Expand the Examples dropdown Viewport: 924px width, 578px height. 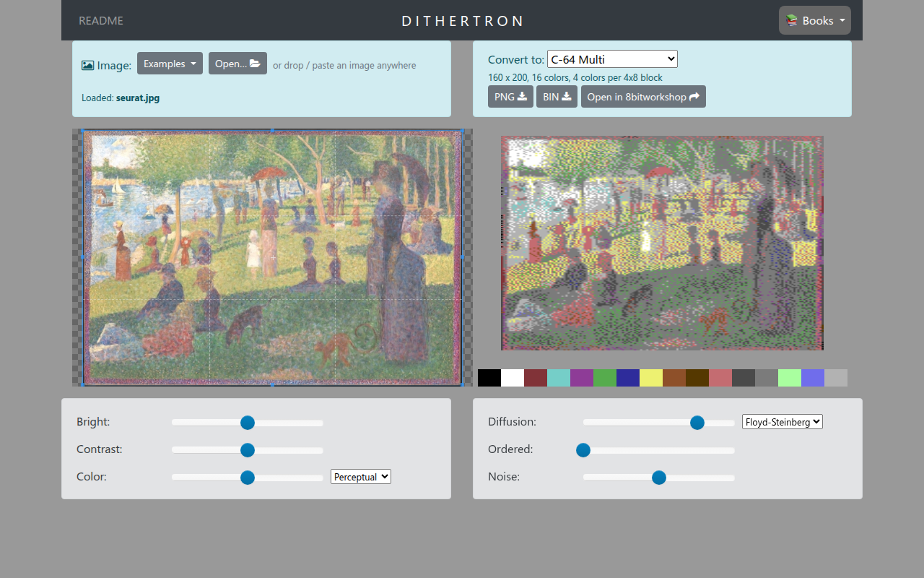(170, 64)
